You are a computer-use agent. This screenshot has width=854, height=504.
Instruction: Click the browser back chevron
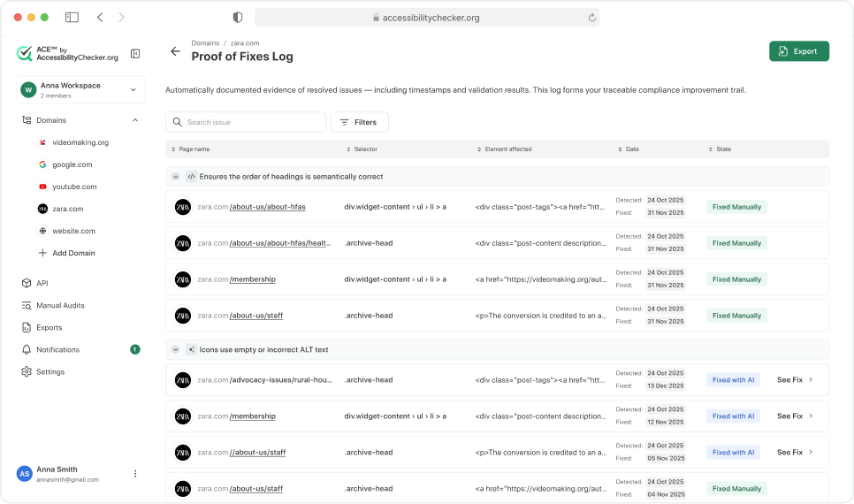tap(100, 18)
